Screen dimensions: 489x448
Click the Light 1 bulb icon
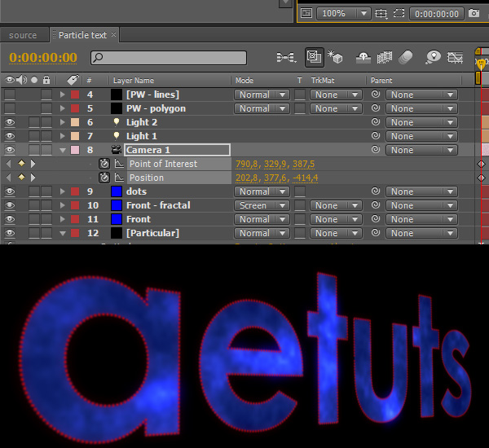click(x=117, y=136)
